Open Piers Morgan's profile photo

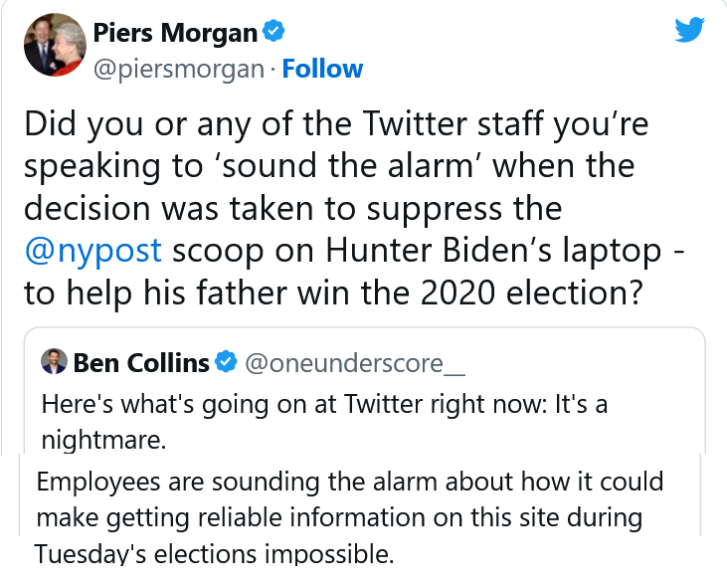click(55, 47)
